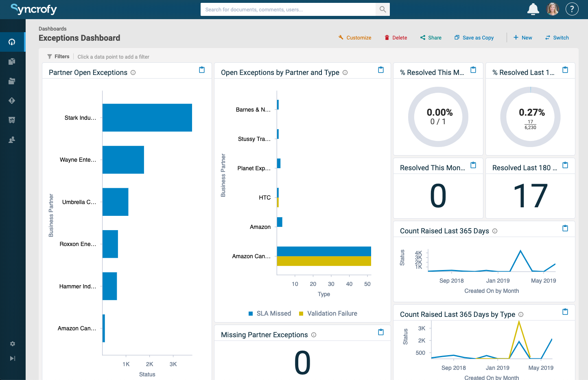
Task: Copy the Partner Open Exceptions widget via clipboard icon
Action: pos(202,70)
